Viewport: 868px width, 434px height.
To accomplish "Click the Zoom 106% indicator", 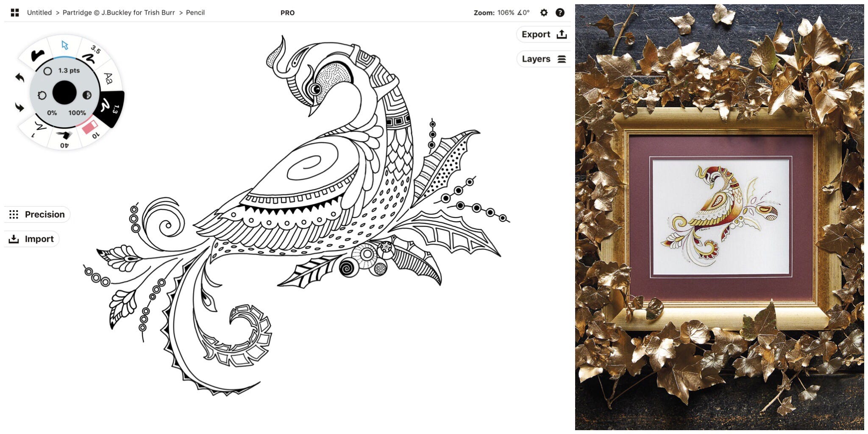I will pos(501,13).
